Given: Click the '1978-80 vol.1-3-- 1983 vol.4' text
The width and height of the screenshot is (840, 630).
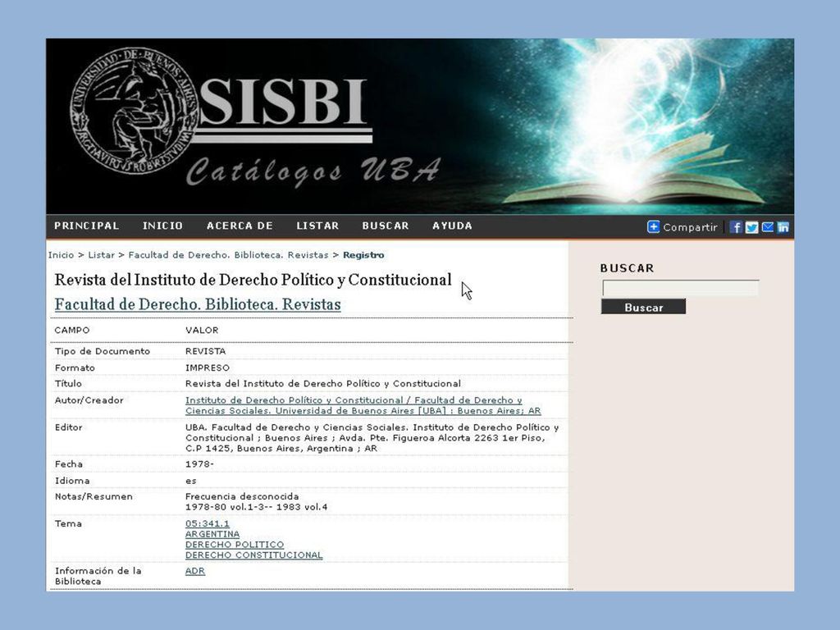Looking at the screenshot, I should pos(256,507).
